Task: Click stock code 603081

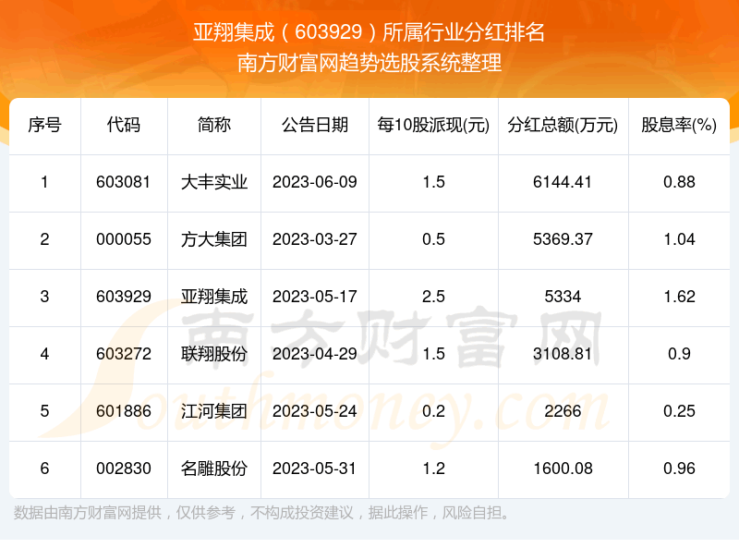Action: point(124,182)
